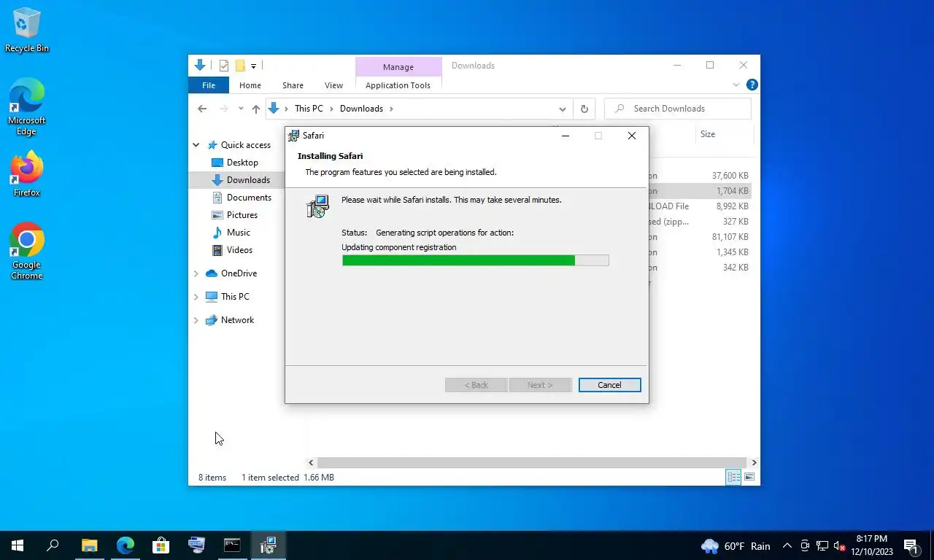Open the File tab in Explorer
The height and width of the screenshot is (560, 934).
209,85
